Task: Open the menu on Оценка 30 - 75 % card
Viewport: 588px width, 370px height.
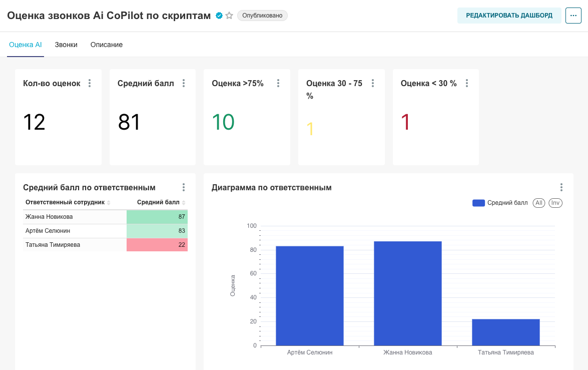Action: tap(372, 83)
